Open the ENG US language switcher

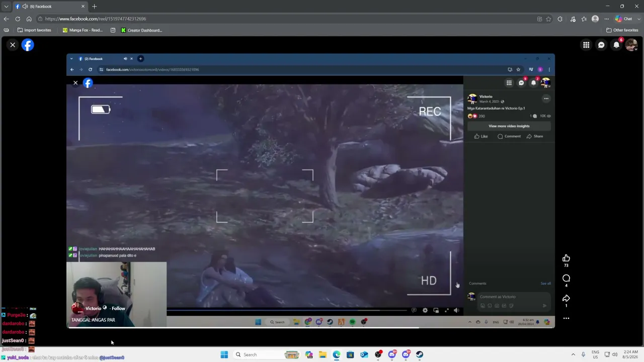point(596,354)
